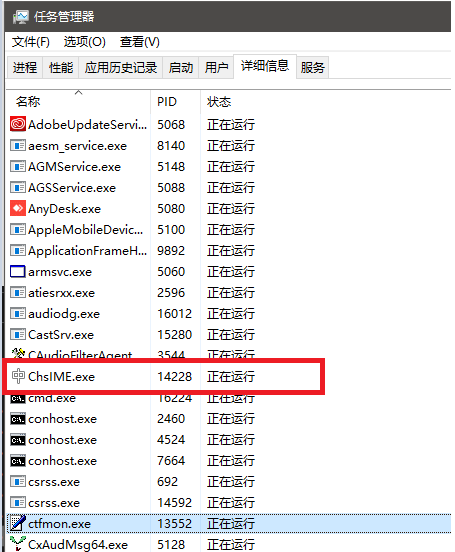Select the CastSrv.exe process name
455x552 pixels.
coord(61,335)
